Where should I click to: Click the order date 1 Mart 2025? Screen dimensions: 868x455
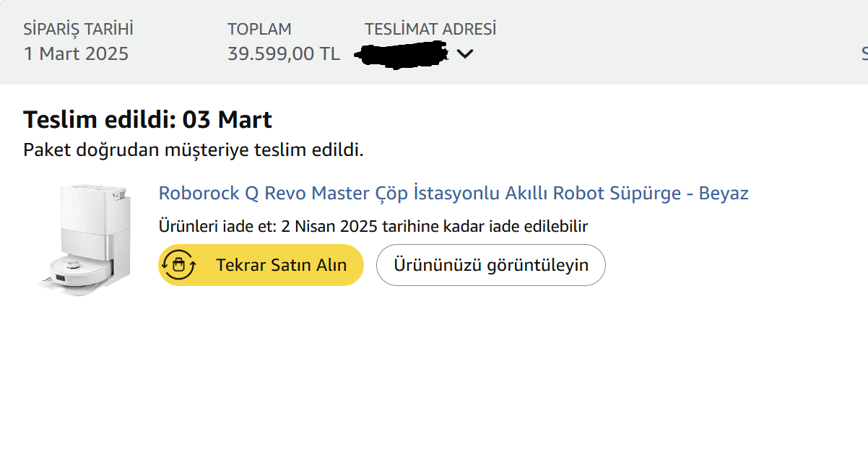point(76,54)
